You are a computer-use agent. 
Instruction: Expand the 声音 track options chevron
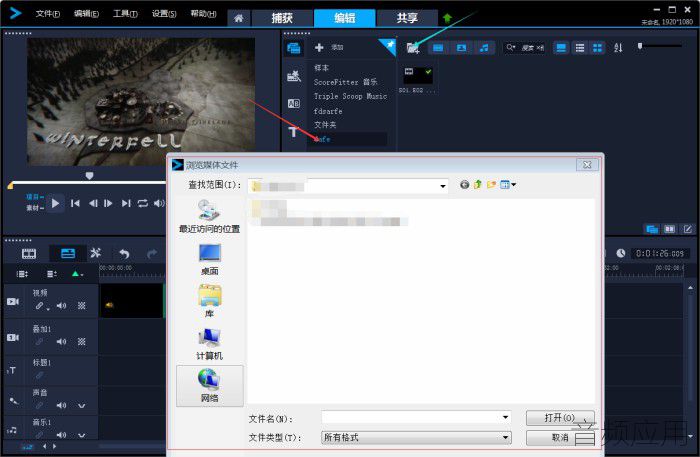click(82, 406)
